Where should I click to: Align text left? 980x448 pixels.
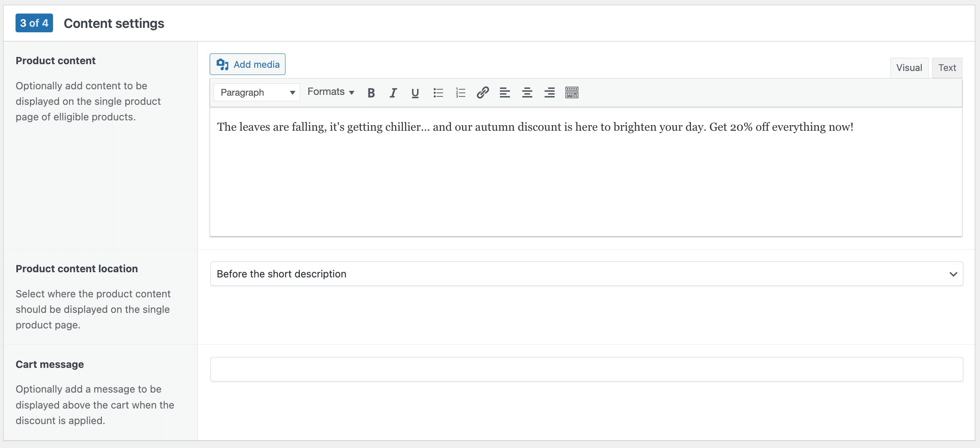pos(505,92)
